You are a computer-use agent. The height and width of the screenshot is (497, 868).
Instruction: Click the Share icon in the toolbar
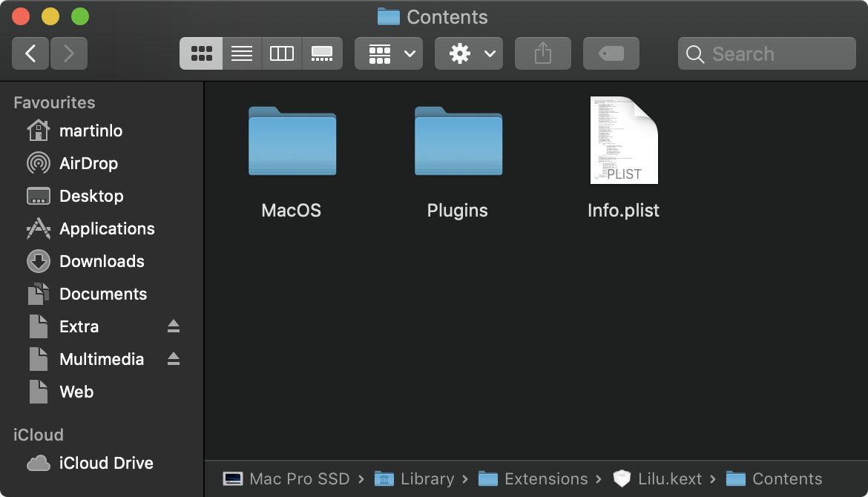coord(542,53)
